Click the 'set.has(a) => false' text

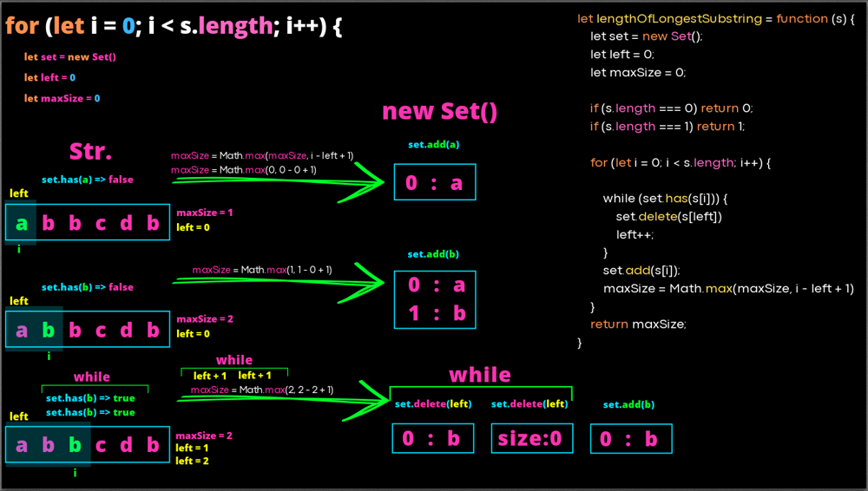[x=88, y=180]
